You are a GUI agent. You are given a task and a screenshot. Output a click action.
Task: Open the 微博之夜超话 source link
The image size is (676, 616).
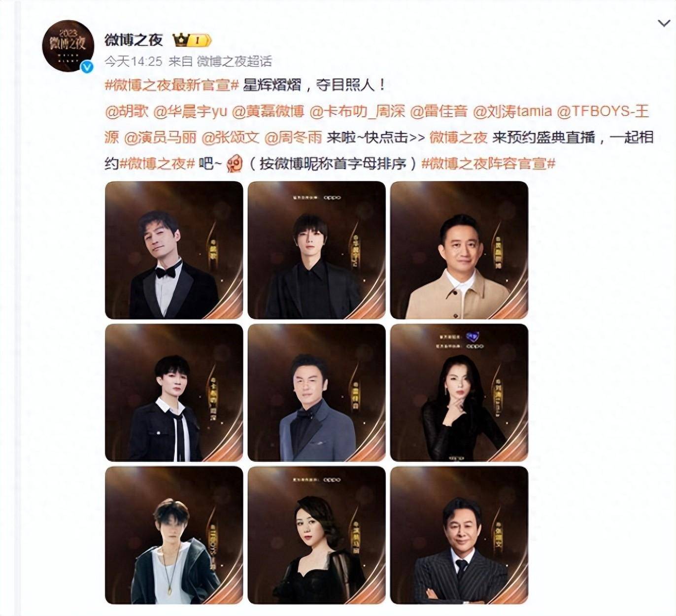click(235, 61)
